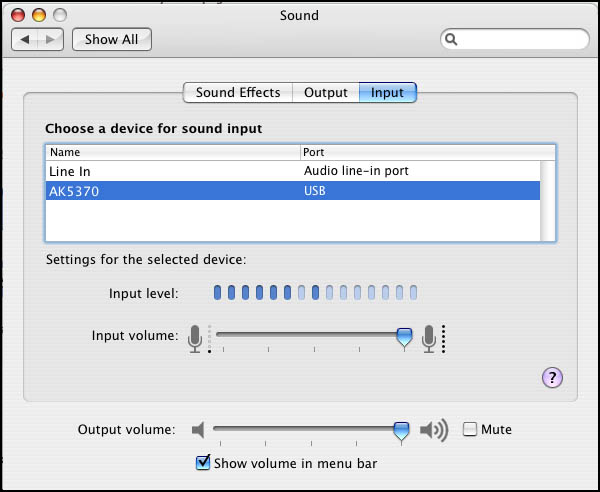Click the Input volume slider knob
600x492 pixels.
click(x=404, y=337)
